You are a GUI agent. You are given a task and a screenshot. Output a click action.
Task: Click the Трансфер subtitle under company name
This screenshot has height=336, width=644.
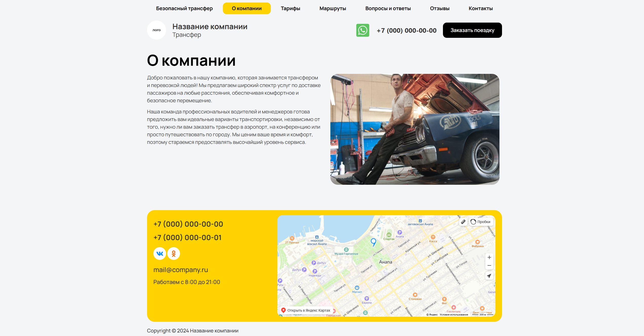pos(187,35)
